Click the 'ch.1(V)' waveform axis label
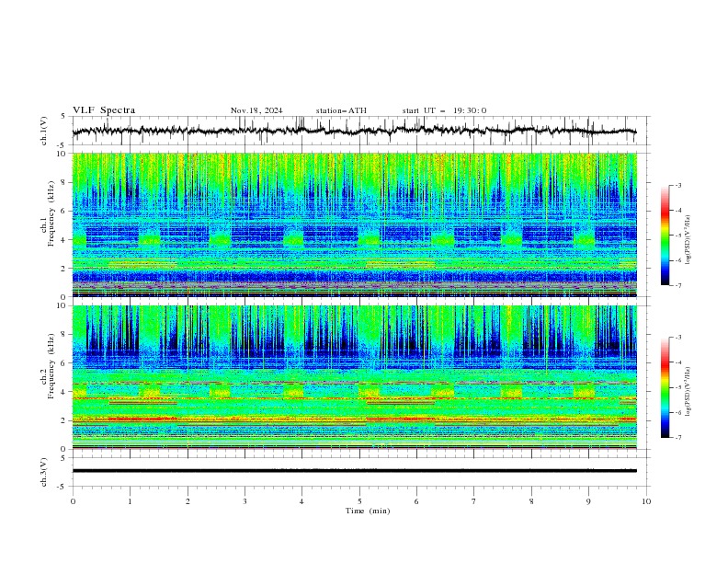The image size is (728, 563). pyautogui.click(x=44, y=131)
